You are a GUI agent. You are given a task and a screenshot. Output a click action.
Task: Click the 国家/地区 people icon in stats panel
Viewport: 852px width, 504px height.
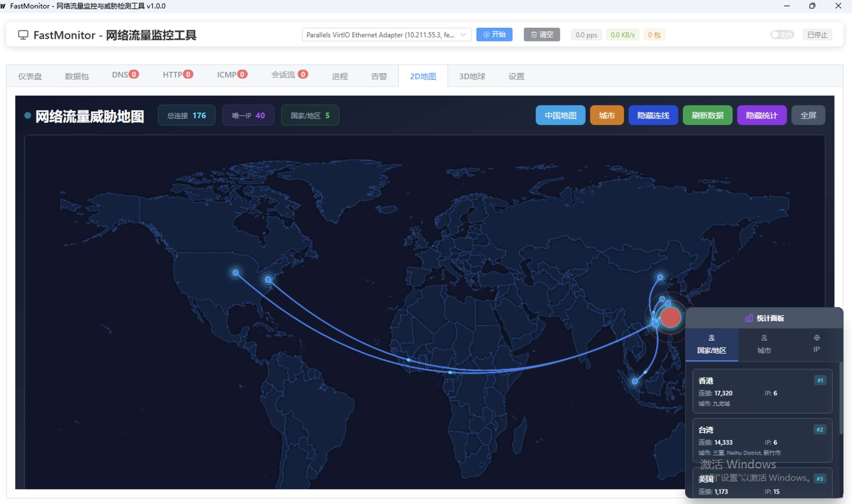pyautogui.click(x=711, y=338)
